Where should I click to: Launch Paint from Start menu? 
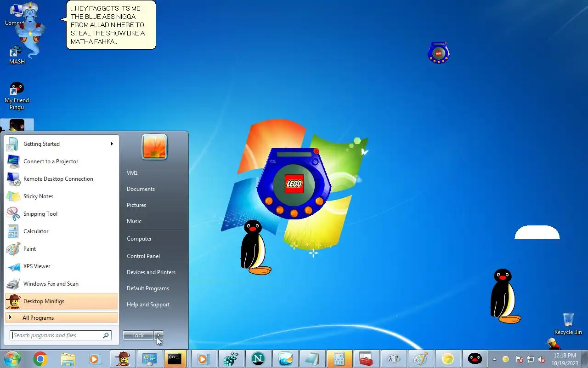[x=62, y=249]
